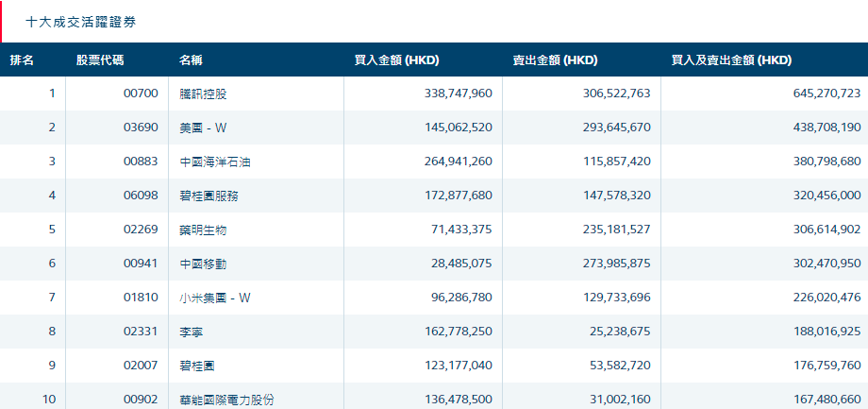
Task: Click buy amount 71,433,375
Action: coord(461,229)
